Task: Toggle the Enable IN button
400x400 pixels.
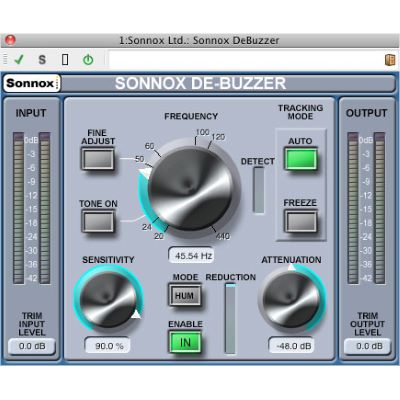Action: [185, 342]
